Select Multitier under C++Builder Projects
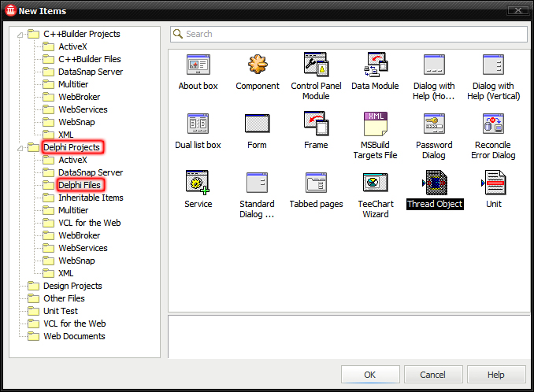This screenshot has width=534, height=392. pos(73,84)
